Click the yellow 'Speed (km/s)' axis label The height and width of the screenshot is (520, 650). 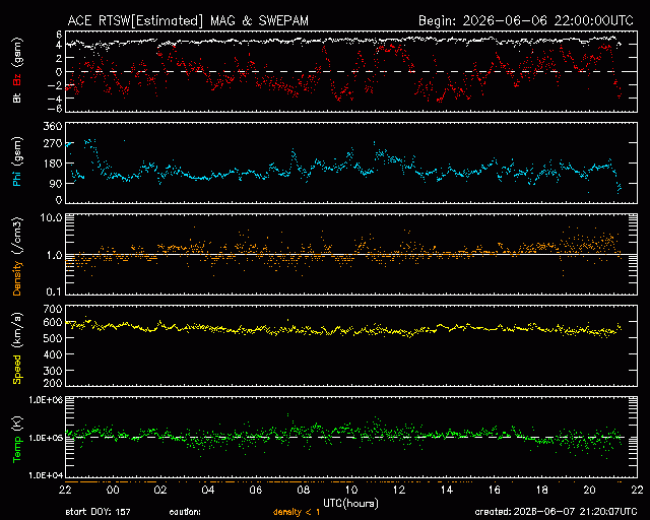[17, 348]
